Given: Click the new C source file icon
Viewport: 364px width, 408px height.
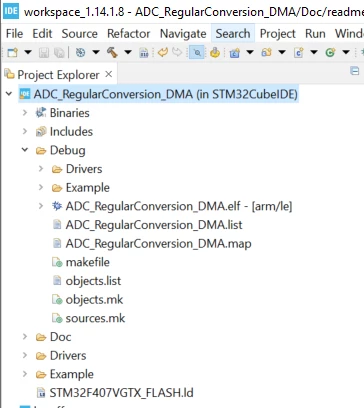Looking at the screenshot, I should 298,53.
